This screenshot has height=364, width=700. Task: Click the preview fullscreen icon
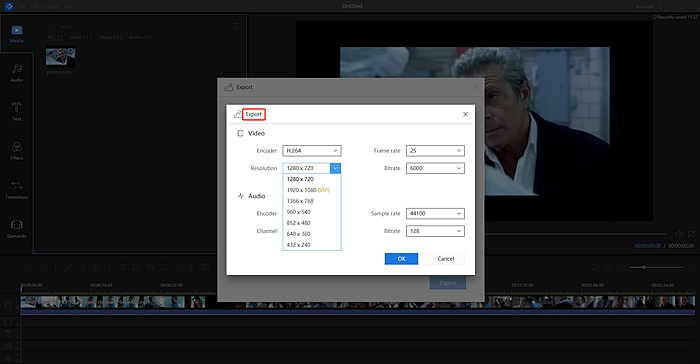point(692,234)
